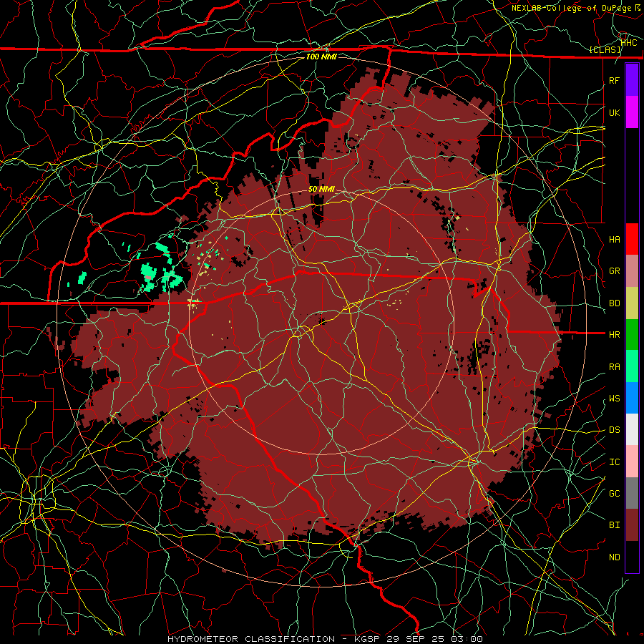This screenshot has width=644, height=644.
Task: Click the WS legend label
Action: (x=614, y=399)
